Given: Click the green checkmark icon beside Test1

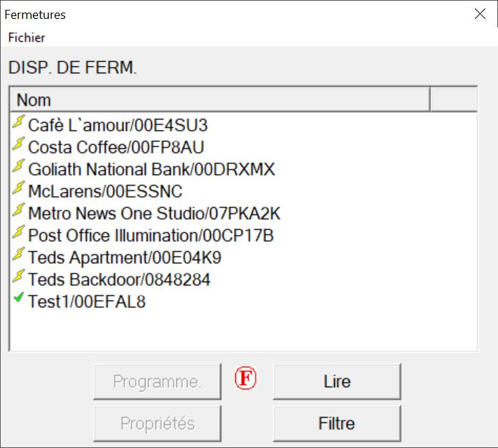Looking at the screenshot, I should click(x=18, y=300).
